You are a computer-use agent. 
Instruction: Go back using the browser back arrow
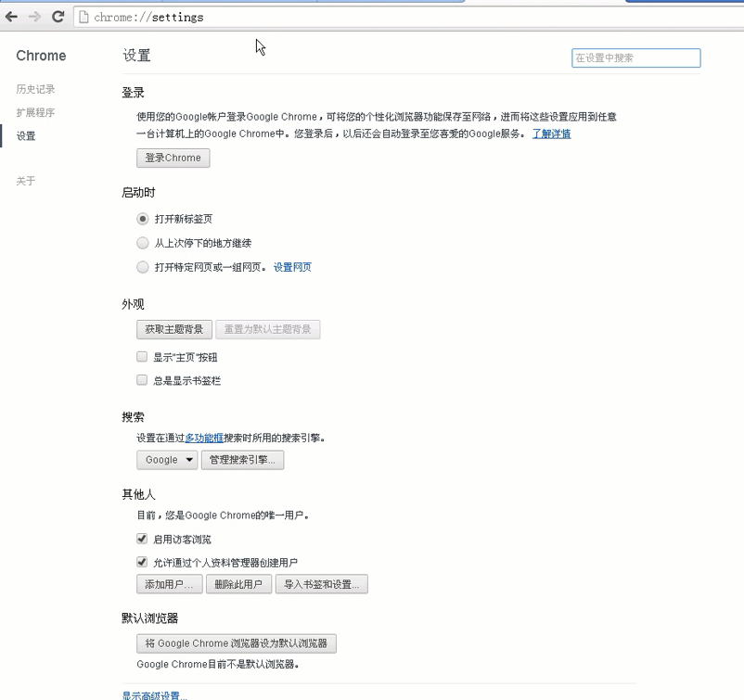11,17
